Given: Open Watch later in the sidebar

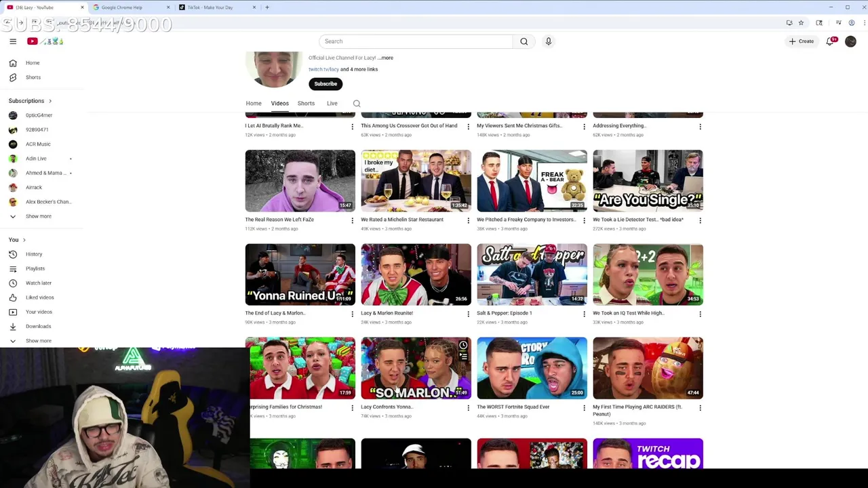Looking at the screenshot, I should pos(38,283).
